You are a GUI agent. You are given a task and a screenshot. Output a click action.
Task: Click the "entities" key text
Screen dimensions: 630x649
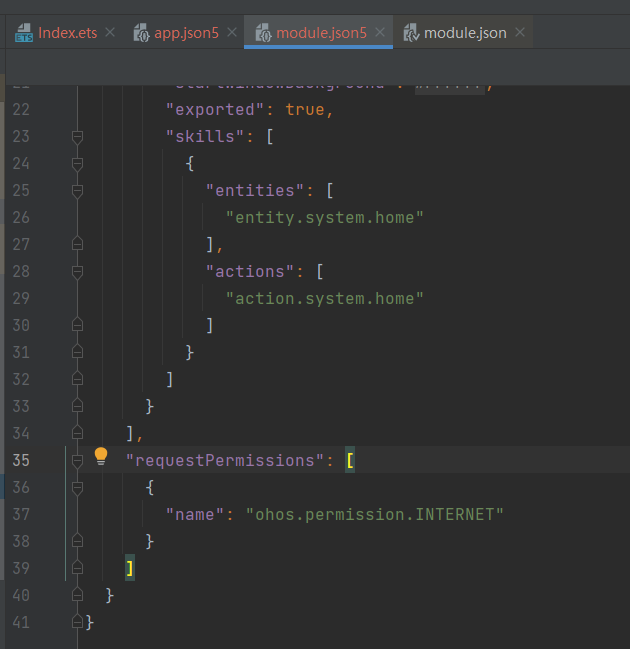pyautogui.click(x=255, y=191)
